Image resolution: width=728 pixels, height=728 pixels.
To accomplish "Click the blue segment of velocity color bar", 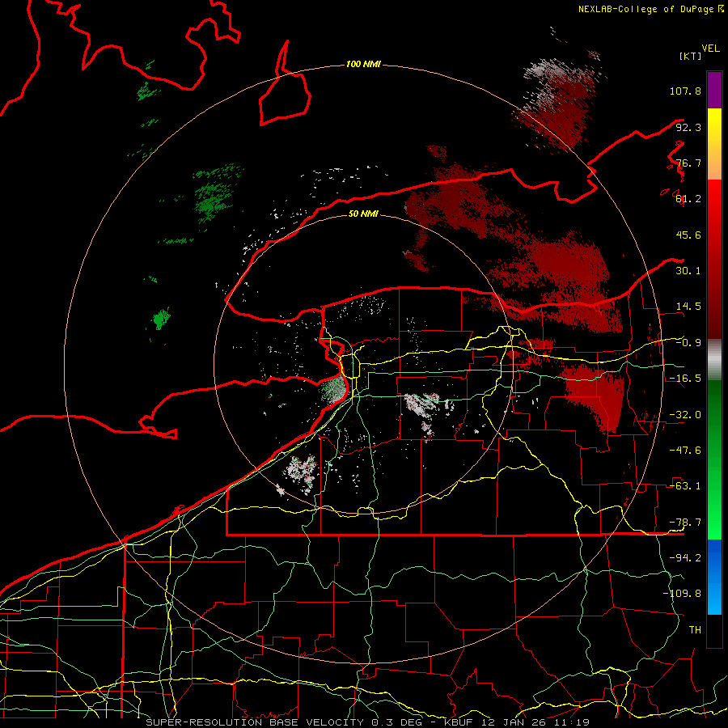I will [714, 577].
